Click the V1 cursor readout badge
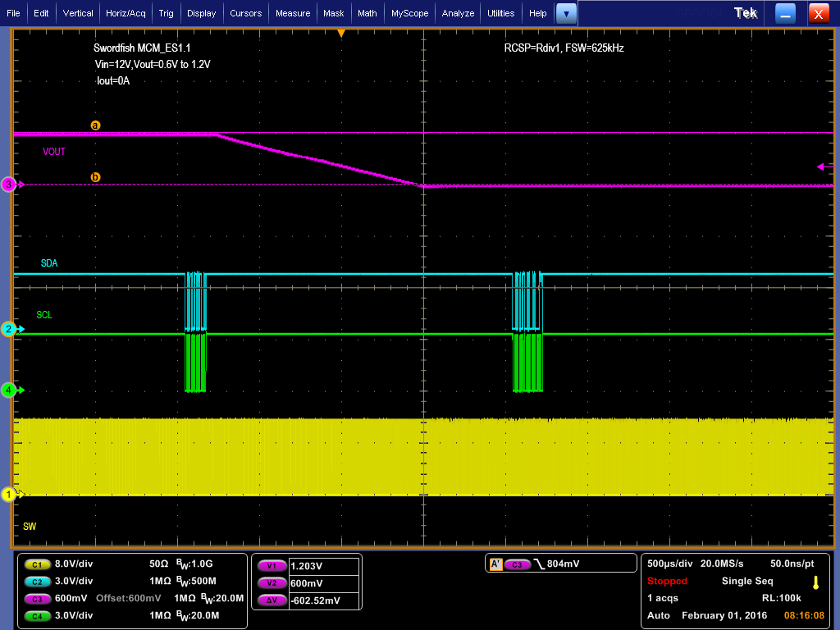This screenshot has width=840, height=630. point(271,564)
